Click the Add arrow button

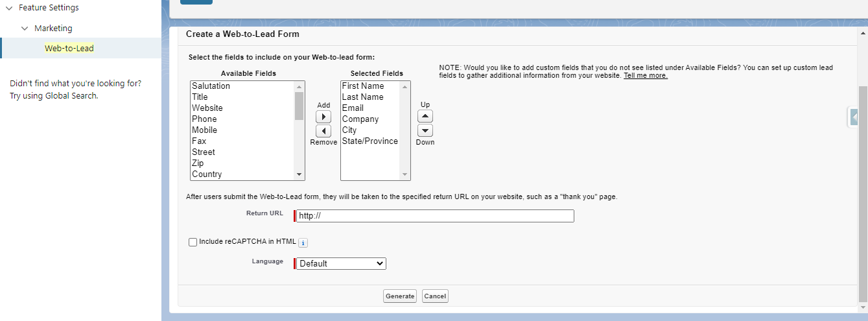(323, 117)
